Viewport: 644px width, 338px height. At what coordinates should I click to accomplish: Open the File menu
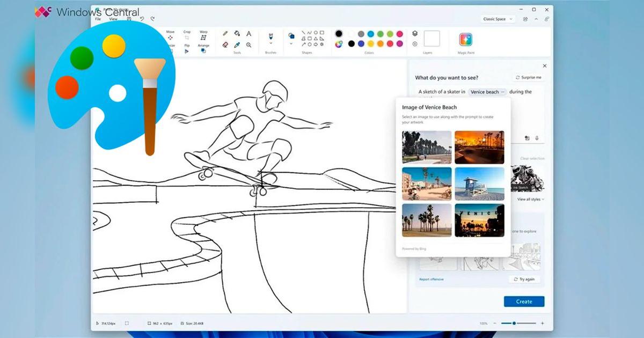(98, 18)
